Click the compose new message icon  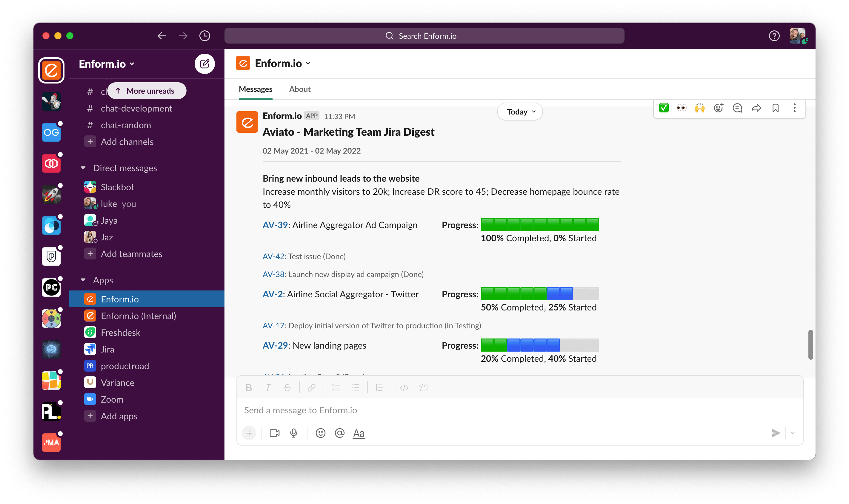pyautogui.click(x=204, y=64)
